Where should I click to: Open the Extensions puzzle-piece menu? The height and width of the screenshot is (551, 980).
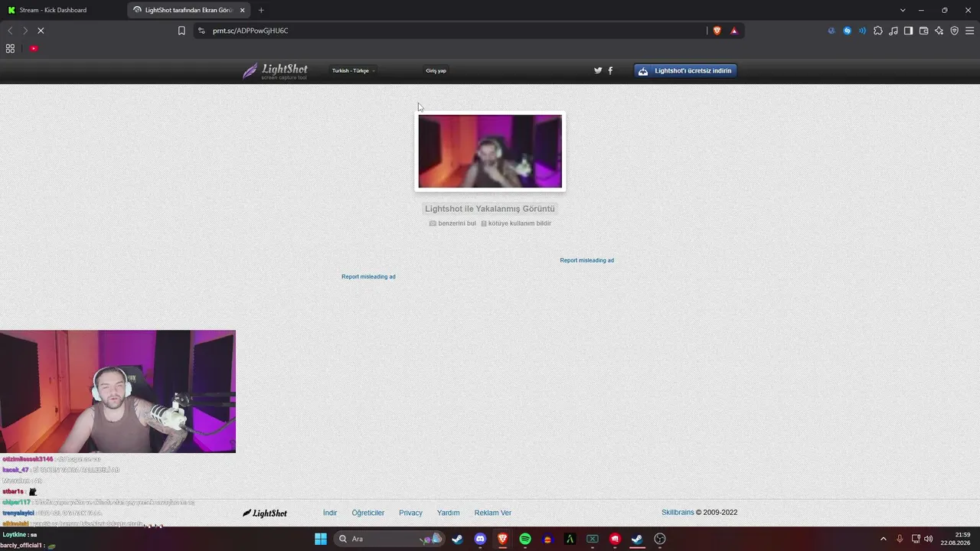[x=878, y=31]
